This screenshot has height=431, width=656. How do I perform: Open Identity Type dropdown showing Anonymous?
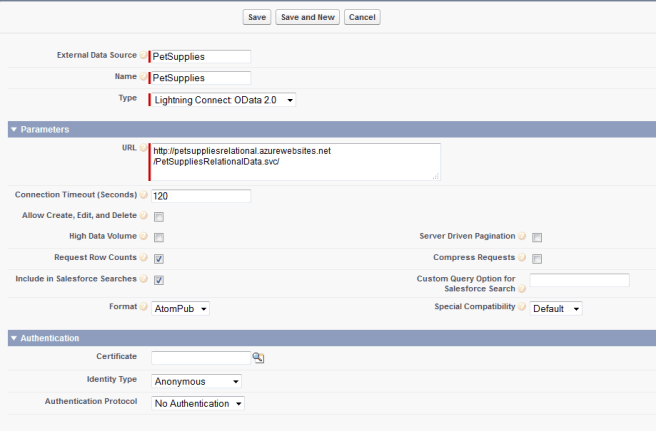click(196, 381)
